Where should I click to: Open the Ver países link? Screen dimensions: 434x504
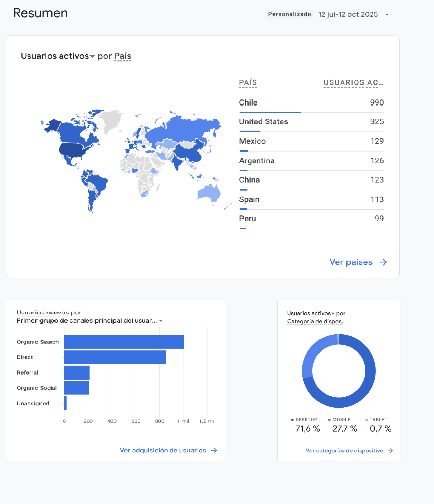pos(351,262)
